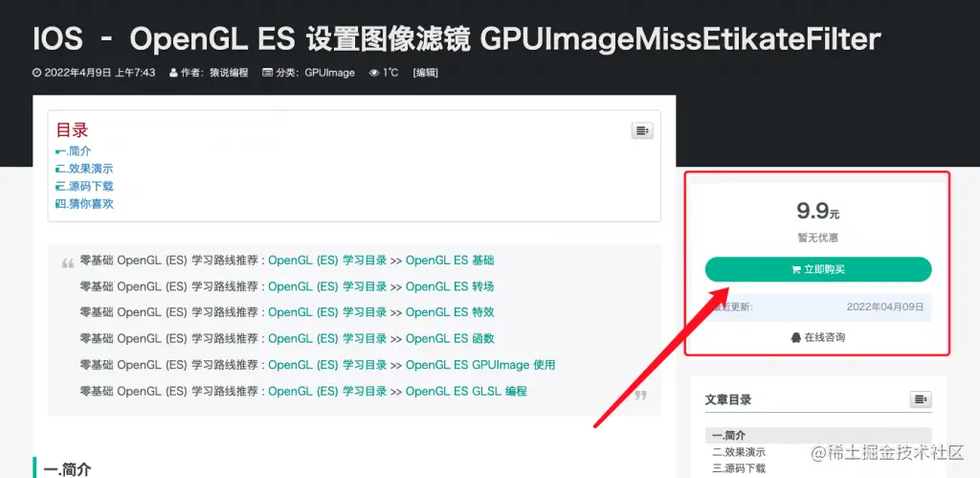Open OpenGL (ES) 学习目录 link before 函数
The image size is (980, 478).
(x=327, y=338)
